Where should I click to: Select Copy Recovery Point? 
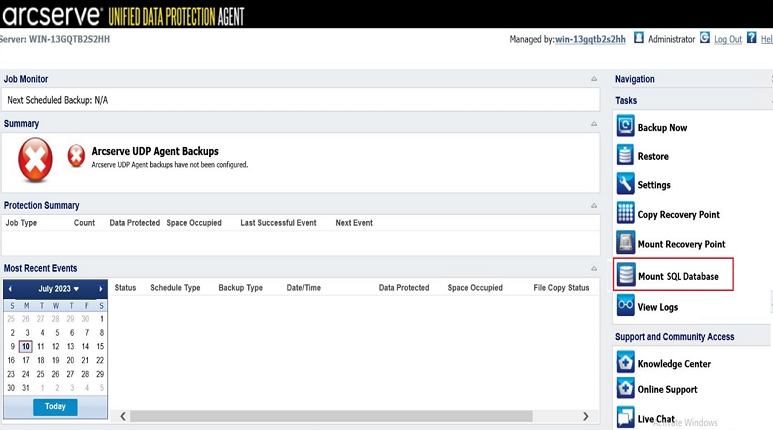[678, 215]
